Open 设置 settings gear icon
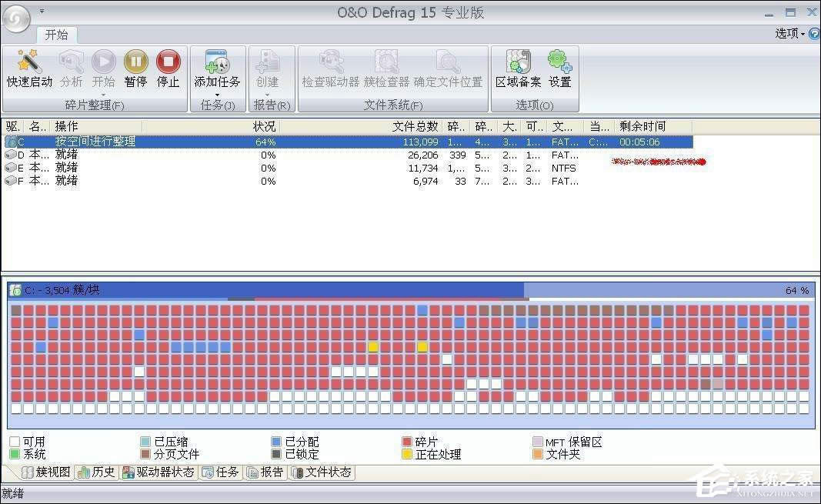The image size is (821, 504). [x=559, y=62]
